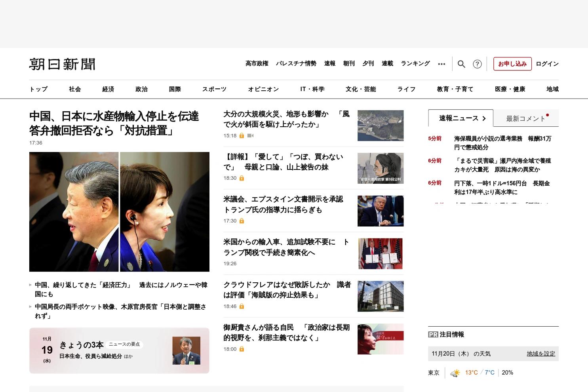Open headline 中国、日本に水産物輸入停止を伝達
This screenshot has height=392, width=588.
[114, 123]
